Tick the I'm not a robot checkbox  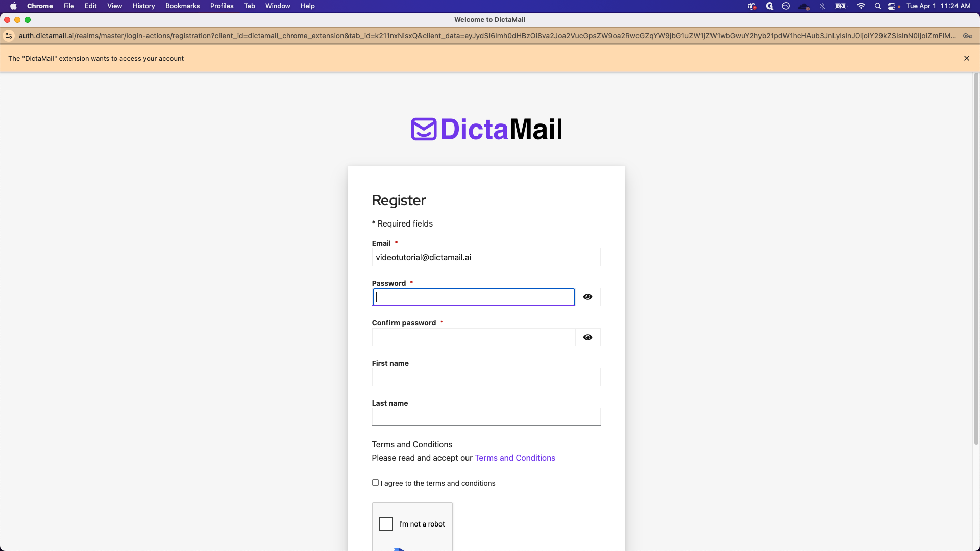386,524
